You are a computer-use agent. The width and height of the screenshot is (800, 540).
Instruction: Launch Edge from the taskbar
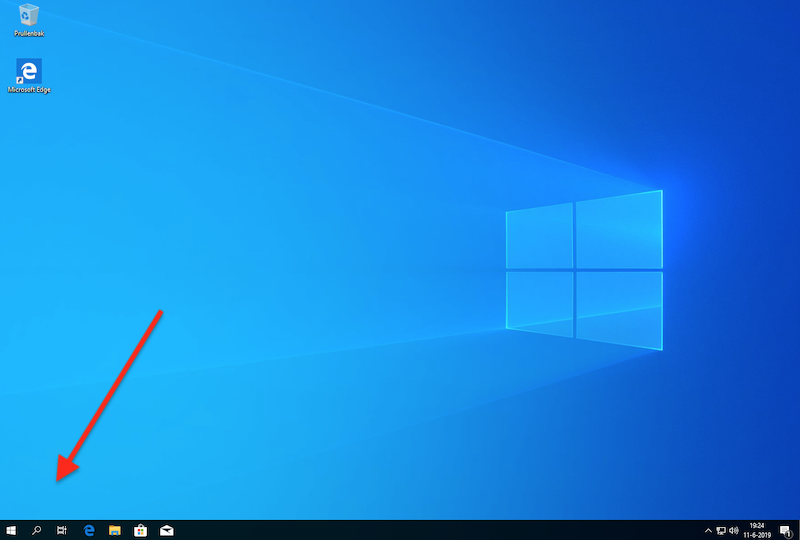(89, 530)
